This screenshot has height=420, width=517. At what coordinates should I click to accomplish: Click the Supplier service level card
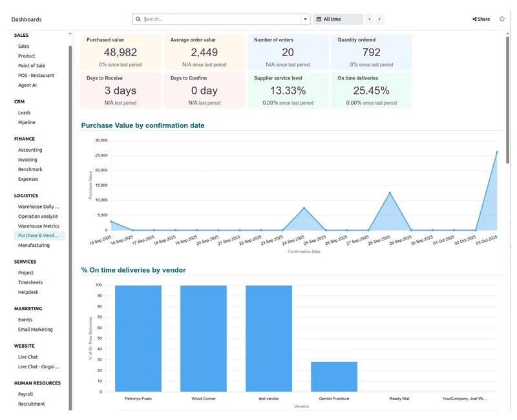288,90
